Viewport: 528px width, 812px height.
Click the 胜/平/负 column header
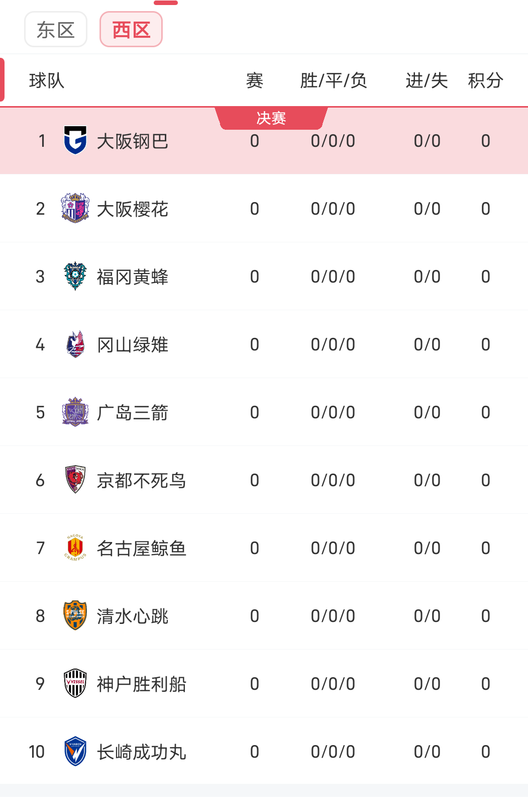pos(333,80)
